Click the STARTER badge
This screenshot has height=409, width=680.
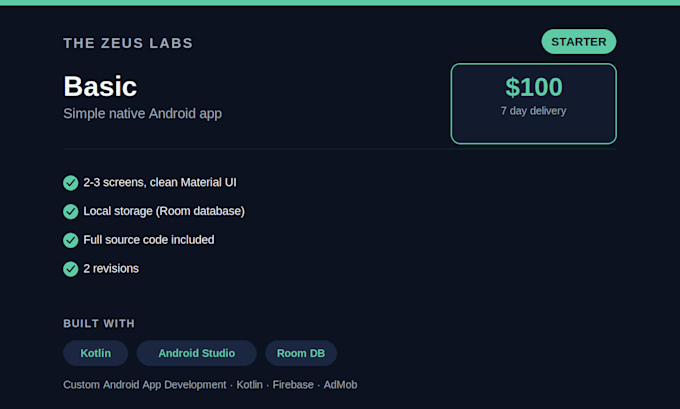click(x=579, y=42)
